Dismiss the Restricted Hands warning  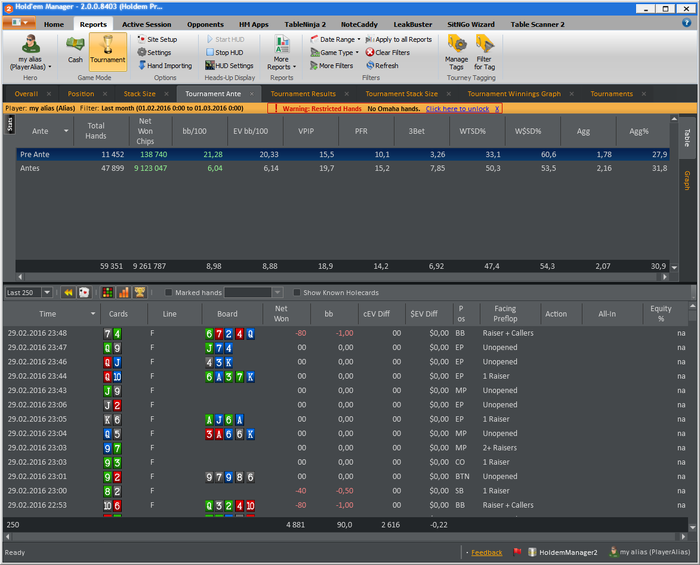click(497, 108)
